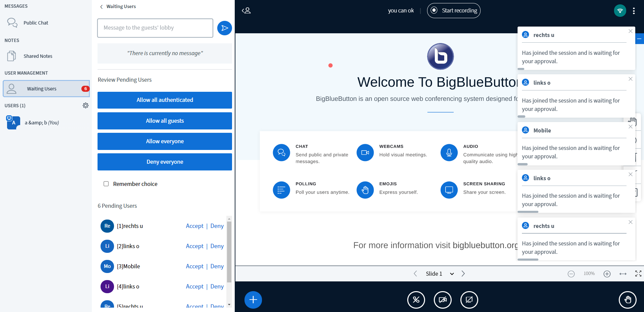Viewport: 644px width, 312px height.
Task: Toggle muted audio button
Action: coord(416,300)
